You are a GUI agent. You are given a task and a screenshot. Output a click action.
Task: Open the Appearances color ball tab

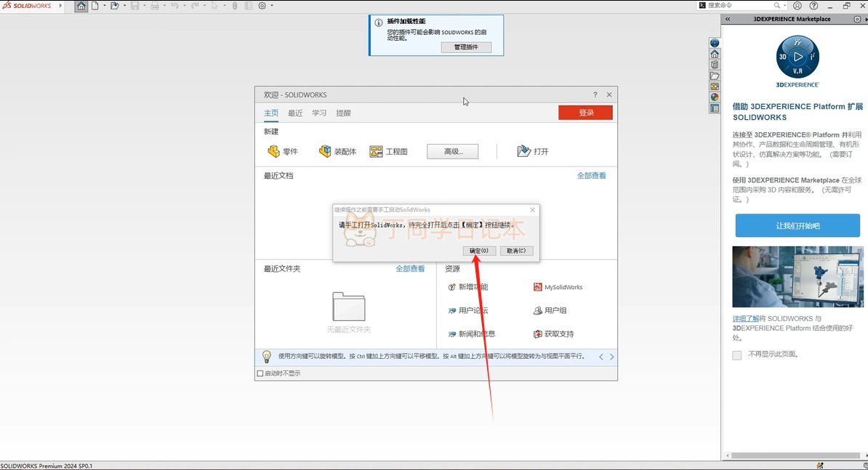[715, 97]
